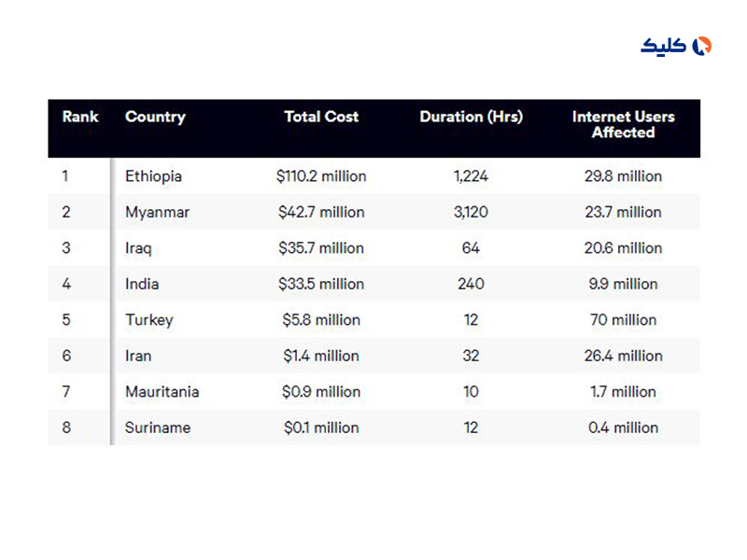Click the $110.2 million total cost value
Image resolution: width=747 pixels, height=560 pixels.
tap(321, 176)
